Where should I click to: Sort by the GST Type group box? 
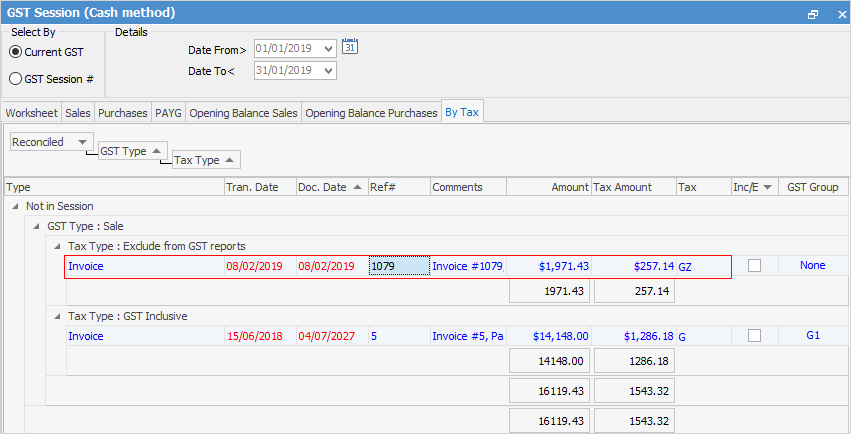click(x=131, y=151)
